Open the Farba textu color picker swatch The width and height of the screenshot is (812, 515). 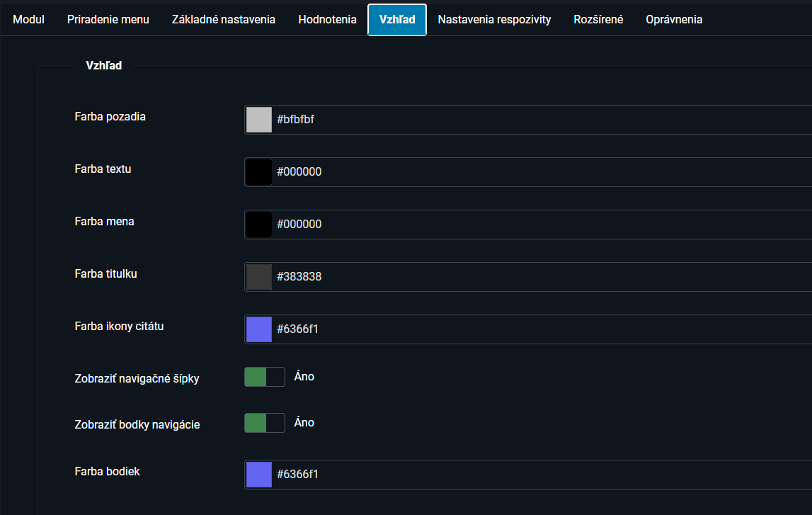pyautogui.click(x=259, y=172)
